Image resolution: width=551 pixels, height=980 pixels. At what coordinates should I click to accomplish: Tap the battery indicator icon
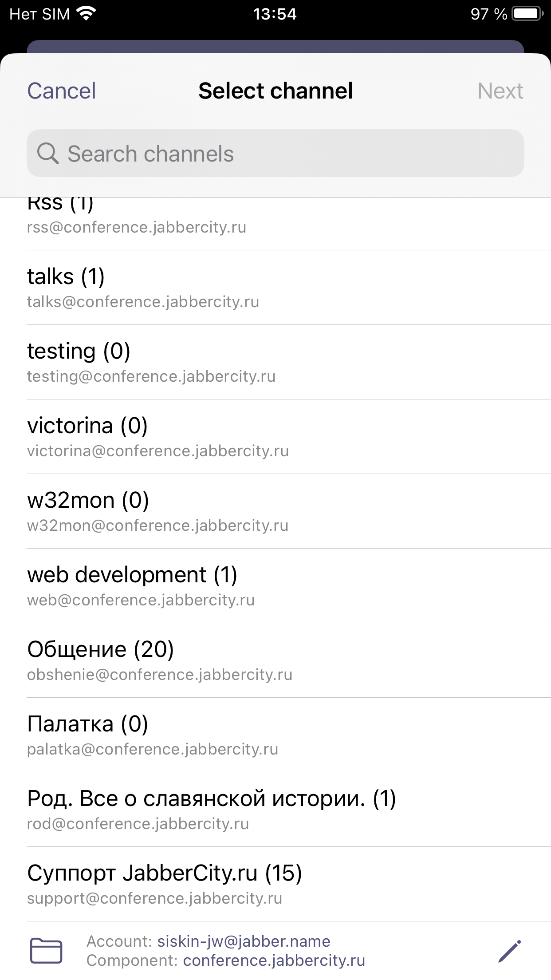[x=527, y=14]
